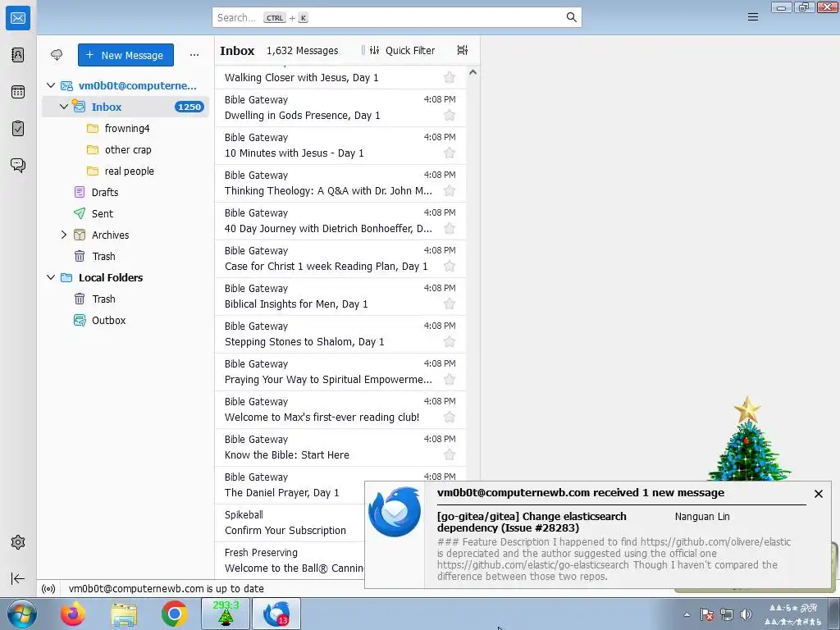This screenshot has width=840, height=630.
Task: Click the New Message button
Action: point(126,55)
